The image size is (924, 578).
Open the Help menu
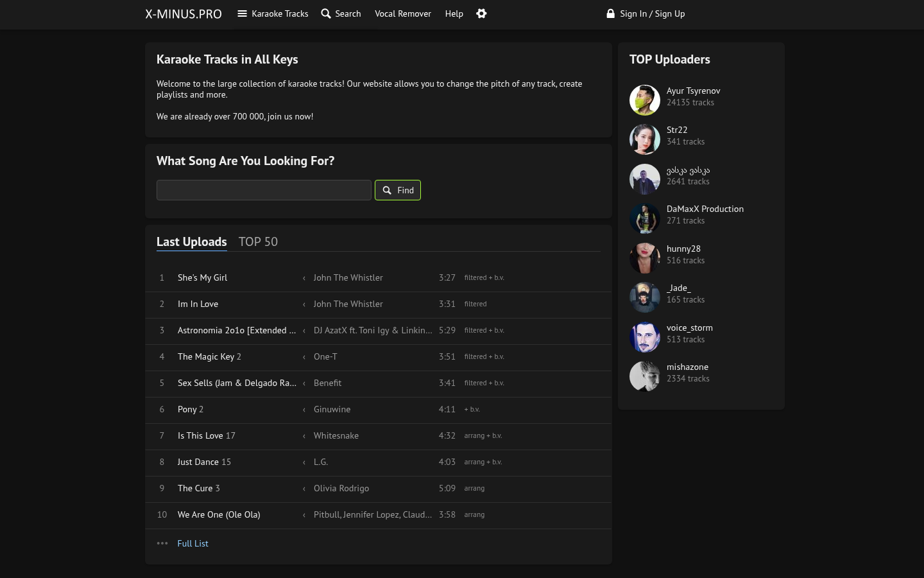click(454, 13)
